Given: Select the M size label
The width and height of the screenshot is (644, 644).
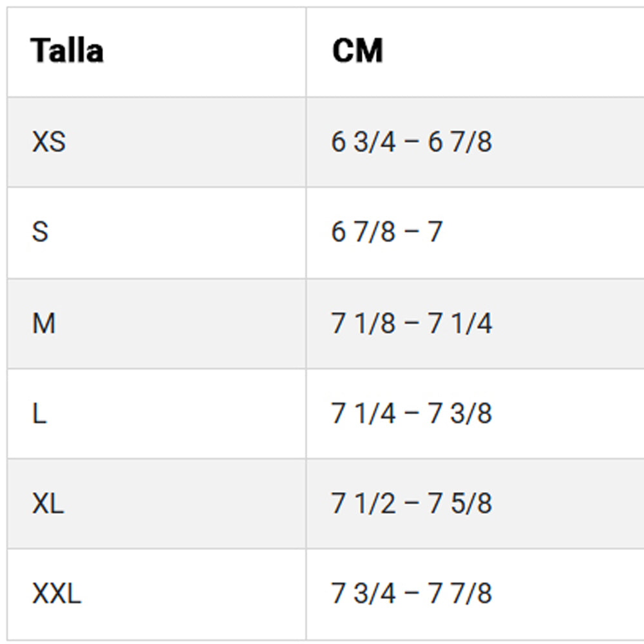Looking at the screenshot, I should (x=44, y=323).
